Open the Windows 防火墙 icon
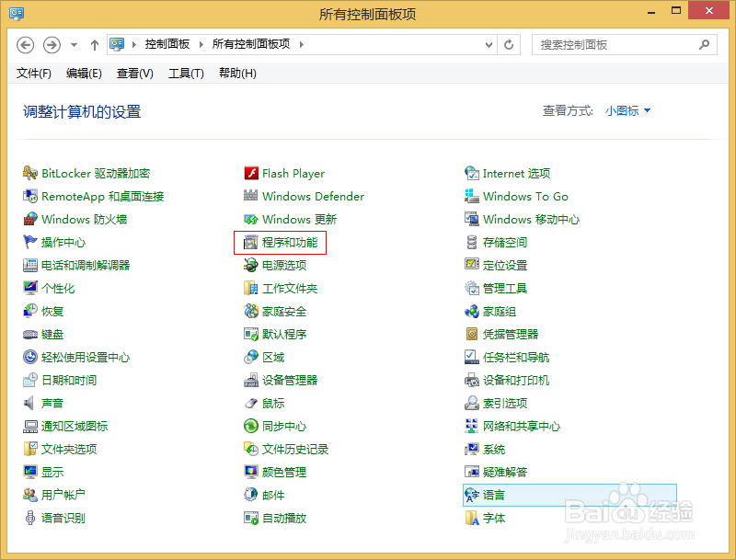 pyautogui.click(x=30, y=219)
